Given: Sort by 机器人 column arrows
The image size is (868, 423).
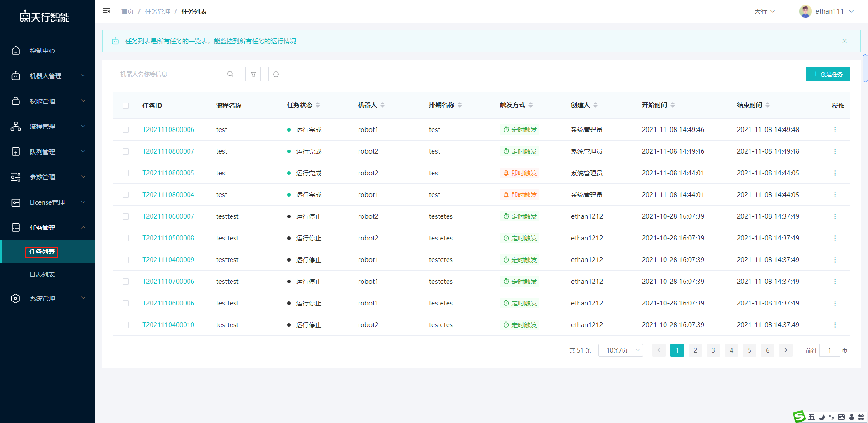Looking at the screenshot, I should click(x=382, y=105).
